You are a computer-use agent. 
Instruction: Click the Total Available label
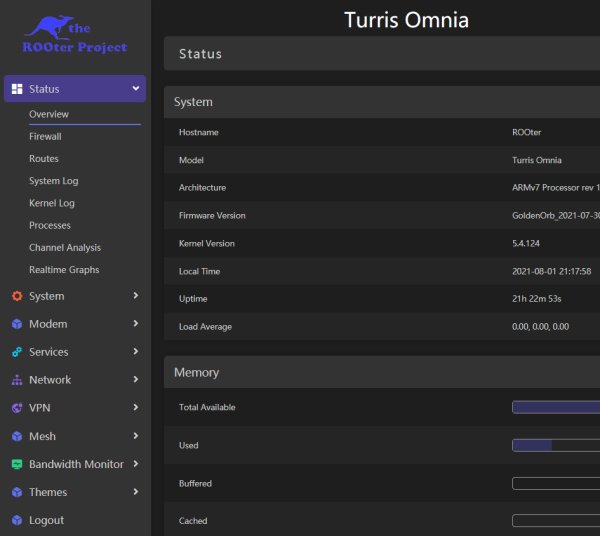pos(207,407)
